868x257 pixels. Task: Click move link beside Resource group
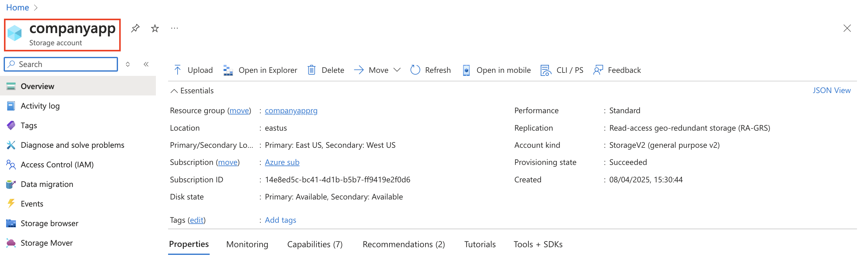tap(239, 110)
